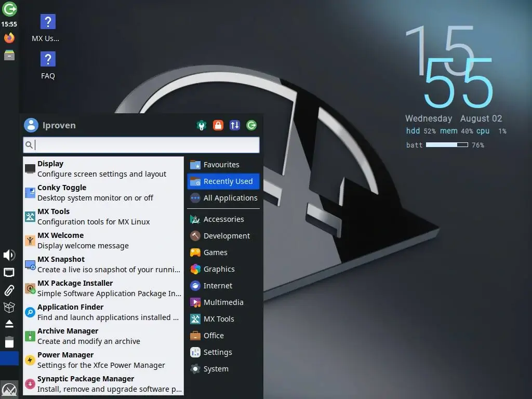Screen dimensions: 532x399
Task: Open the FAQ desktop icon
Action: (48, 65)
